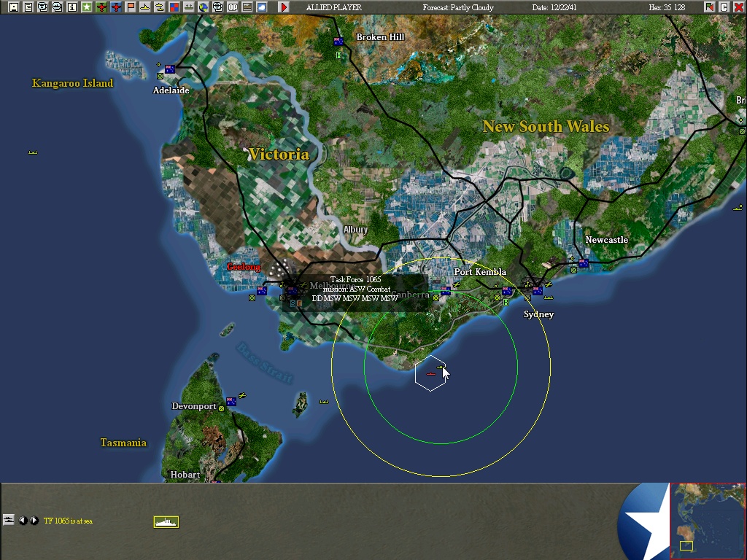Click the orange flag toolbar icon
The height and width of the screenshot is (560, 747).
(x=131, y=7)
